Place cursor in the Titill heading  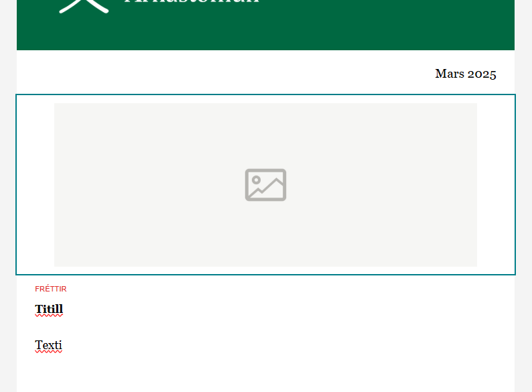pyautogui.click(x=49, y=309)
